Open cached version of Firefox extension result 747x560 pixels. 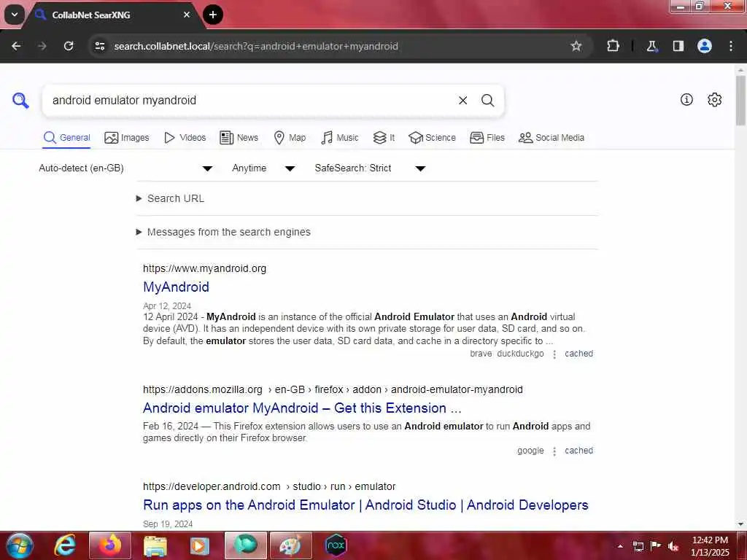coord(578,451)
